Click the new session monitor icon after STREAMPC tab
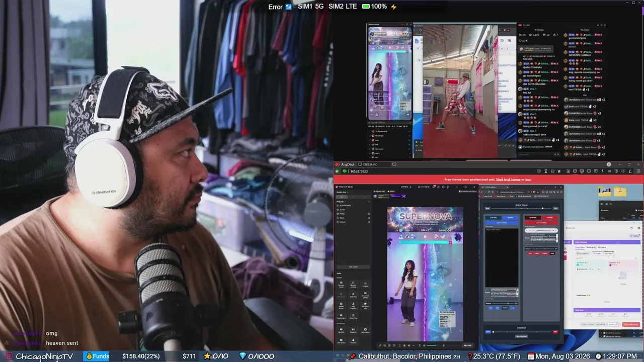The width and height of the screenshot is (644, 362). click(x=394, y=164)
